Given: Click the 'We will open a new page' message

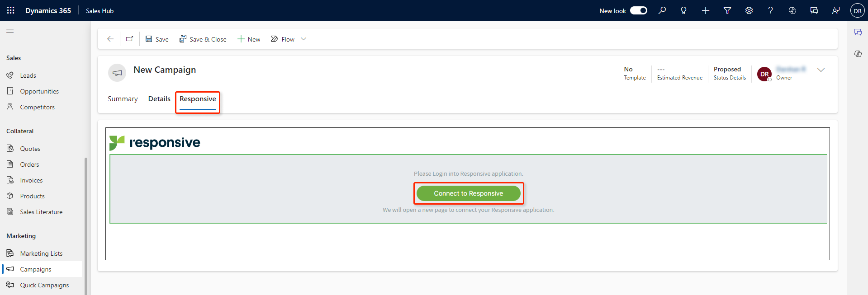Looking at the screenshot, I should pos(468,210).
